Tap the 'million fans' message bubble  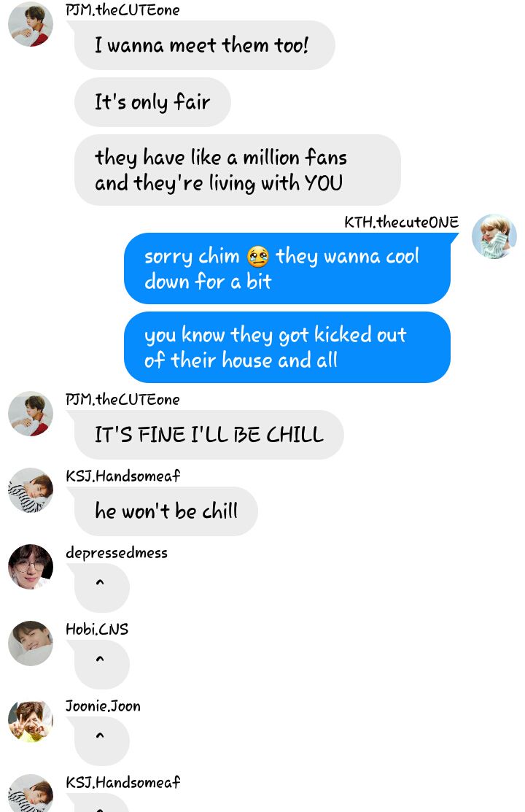237,170
